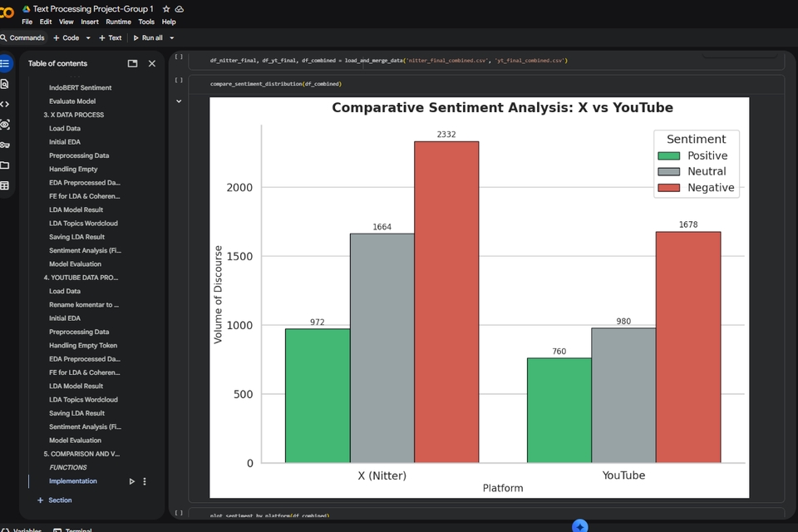Collapse the current section using the chevron
Image resolution: width=798 pixels, height=532 pixels.
pos(178,100)
